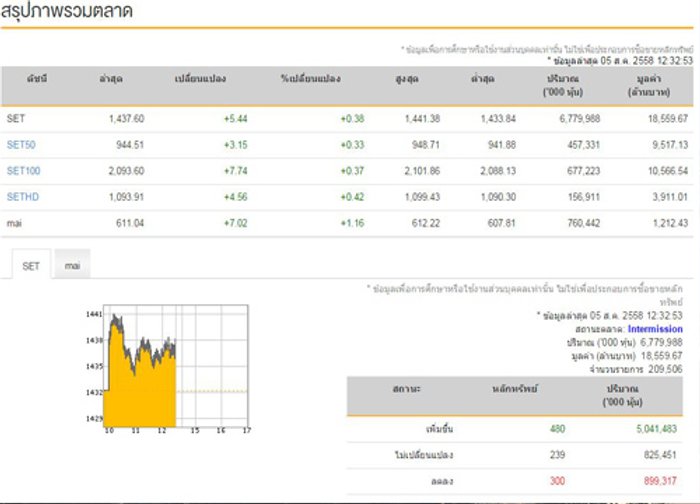
Task: Select SET100 change +7.74
Action: point(235,171)
